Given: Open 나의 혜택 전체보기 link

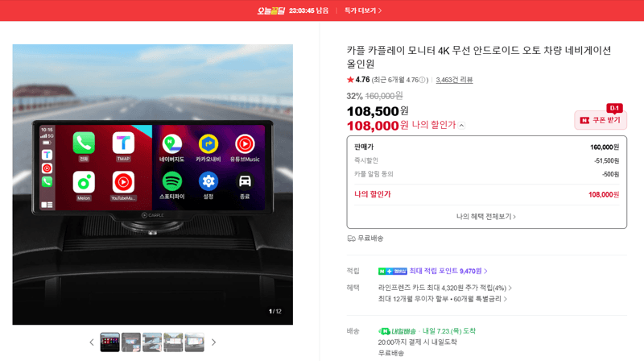Looking at the screenshot, I should click(x=486, y=216).
